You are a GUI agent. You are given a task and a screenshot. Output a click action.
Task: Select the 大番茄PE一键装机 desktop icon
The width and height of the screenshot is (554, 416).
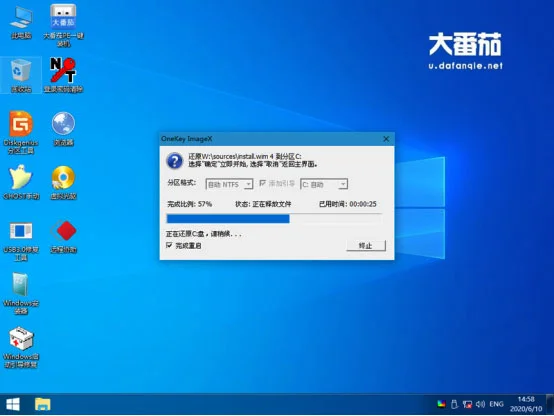(63, 25)
